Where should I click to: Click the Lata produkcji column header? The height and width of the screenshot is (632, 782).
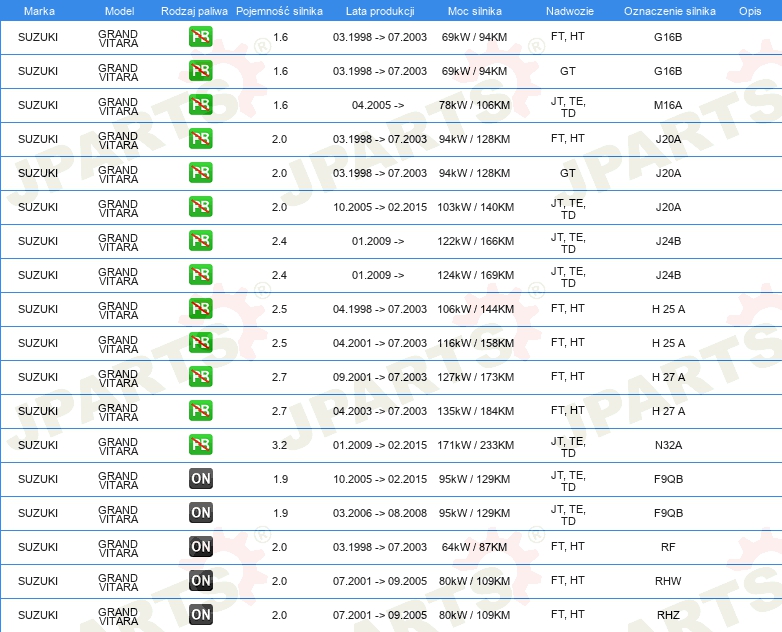380,11
